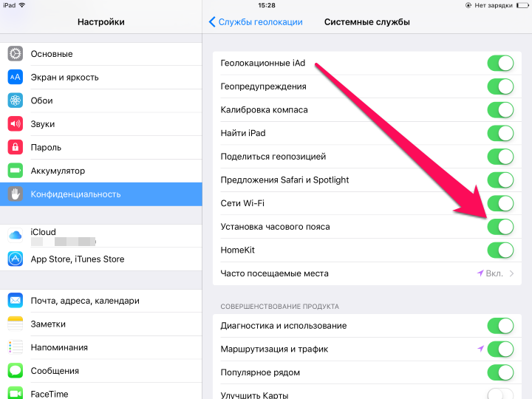
Task: Select the Обои flower icon
Action: (x=16, y=100)
